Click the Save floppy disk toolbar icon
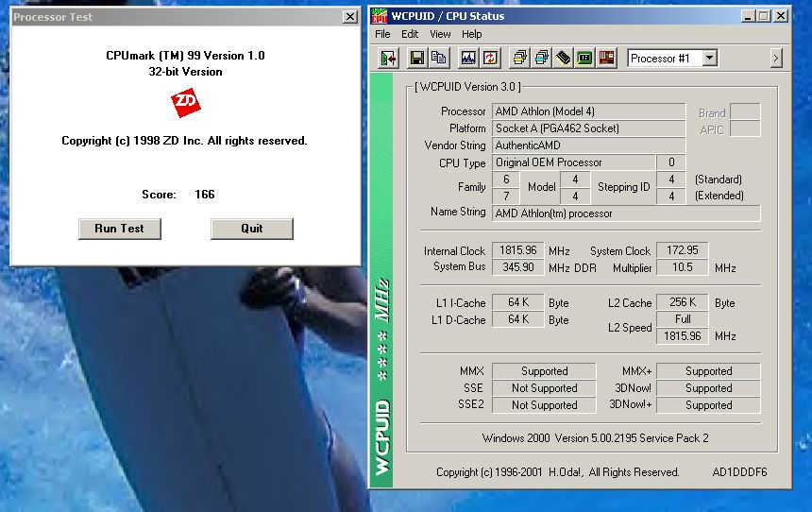812x512 pixels. click(417, 58)
